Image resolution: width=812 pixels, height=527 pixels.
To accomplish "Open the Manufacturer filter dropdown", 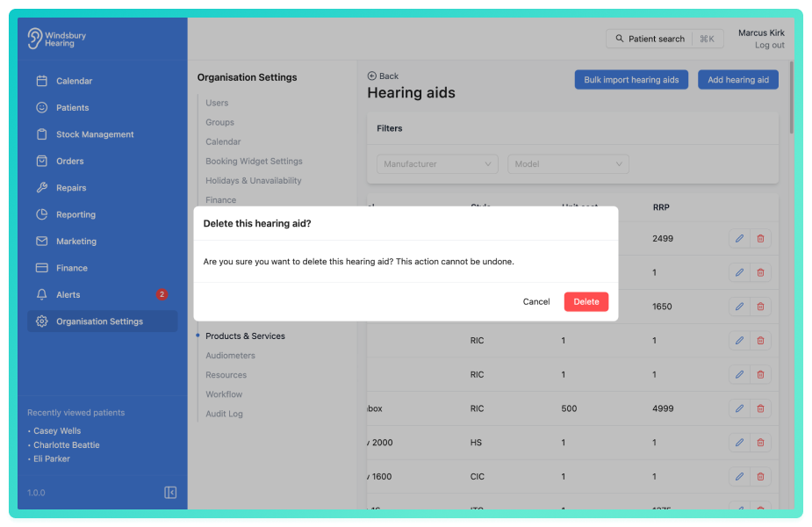I will pos(437,163).
